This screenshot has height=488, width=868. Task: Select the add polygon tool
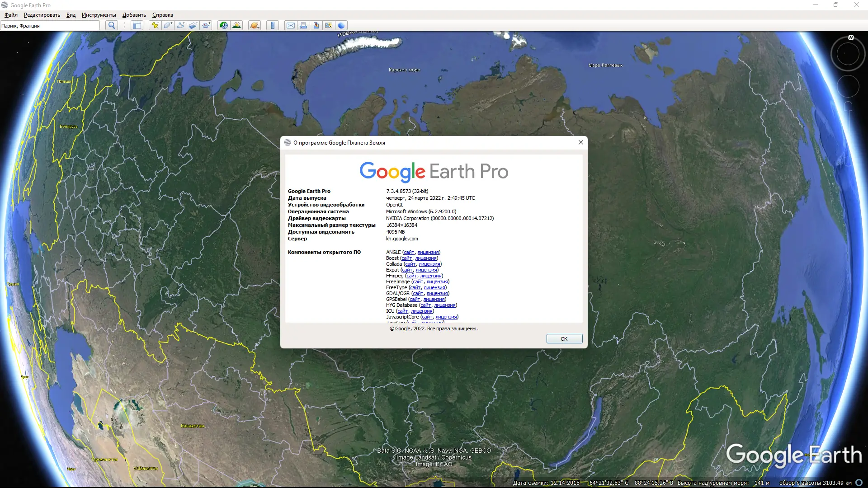tap(168, 26)
